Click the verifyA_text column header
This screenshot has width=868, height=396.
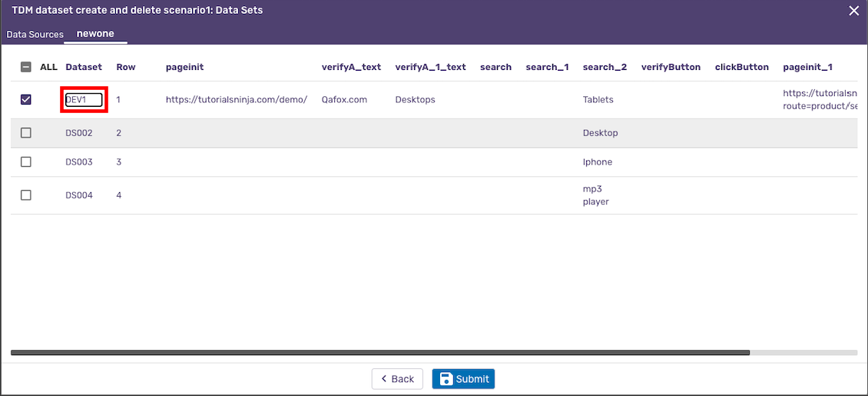click(352, 67)
